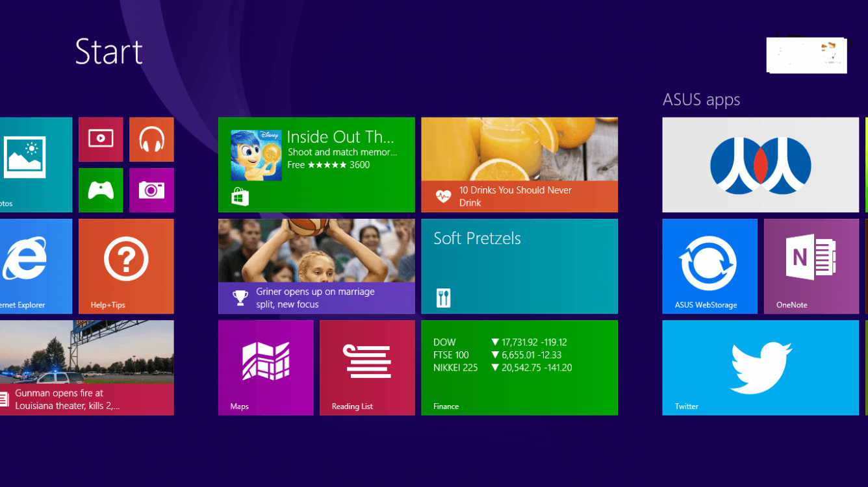Open Griner sports news tile
The image size is (868, 487).
coord(316,266)
